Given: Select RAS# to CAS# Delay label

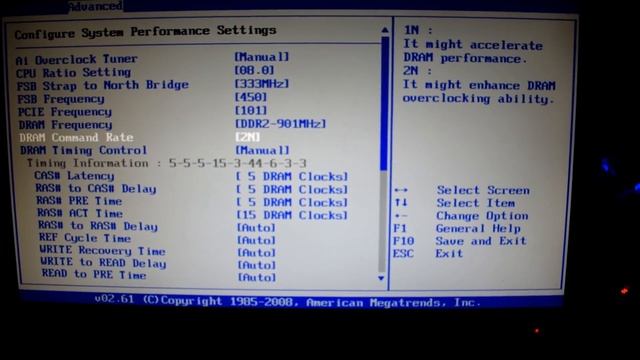Looking at the screenshot, I should click(96, 189).
